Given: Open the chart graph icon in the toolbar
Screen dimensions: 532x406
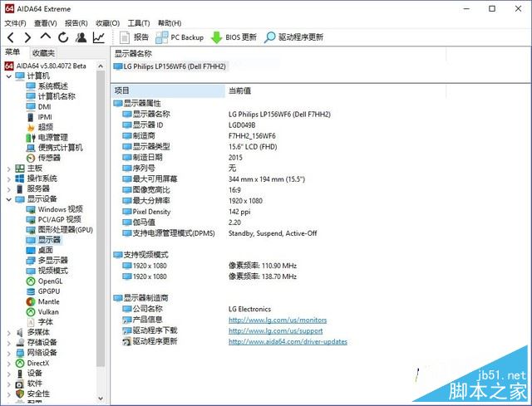Looking at the screenshot, I should click(x=99, y=37).
